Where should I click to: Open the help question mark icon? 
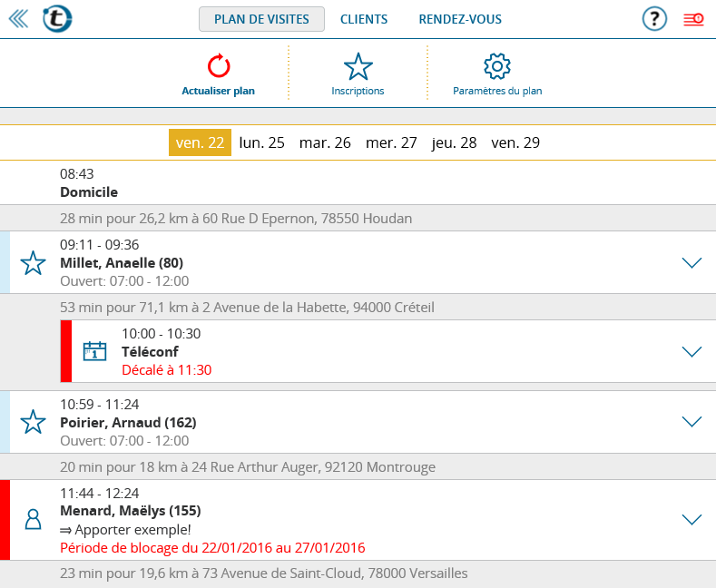[654, 19]
